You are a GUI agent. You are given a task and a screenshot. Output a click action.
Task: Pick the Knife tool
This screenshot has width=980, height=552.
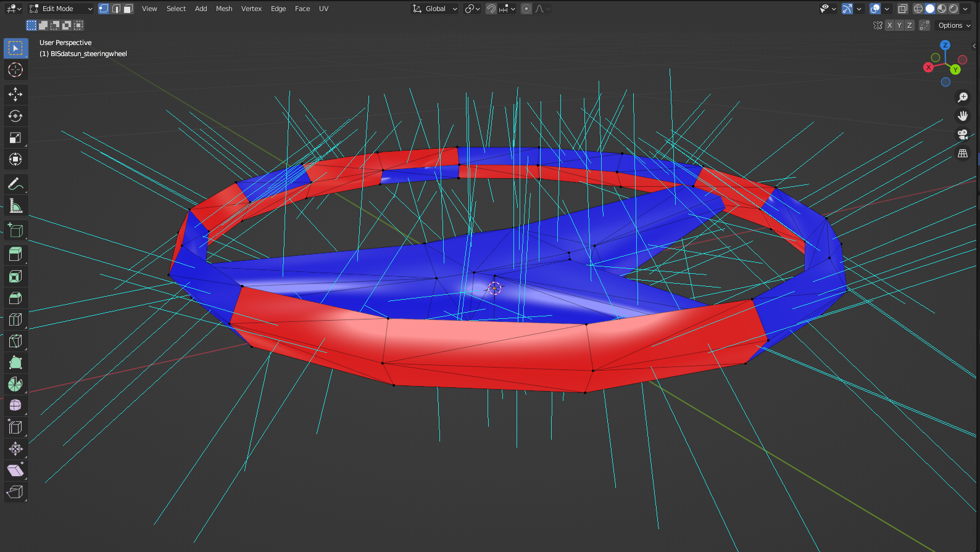coord(15,341)
